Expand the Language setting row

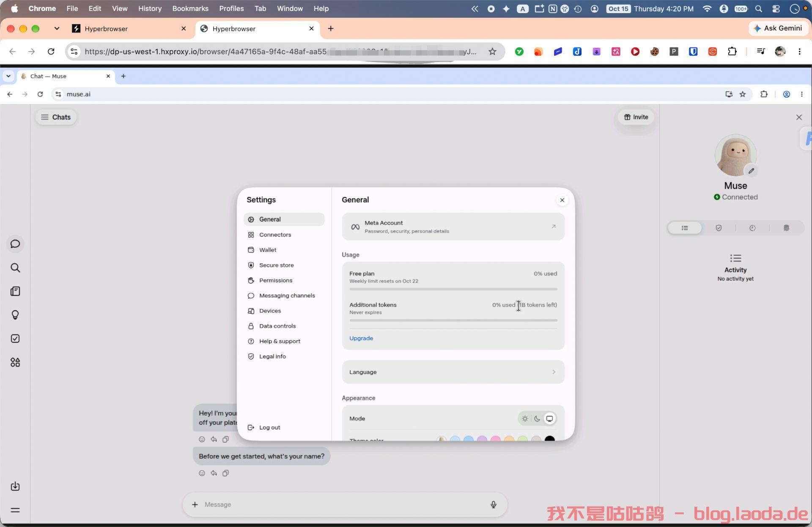(x=453, y=372)
